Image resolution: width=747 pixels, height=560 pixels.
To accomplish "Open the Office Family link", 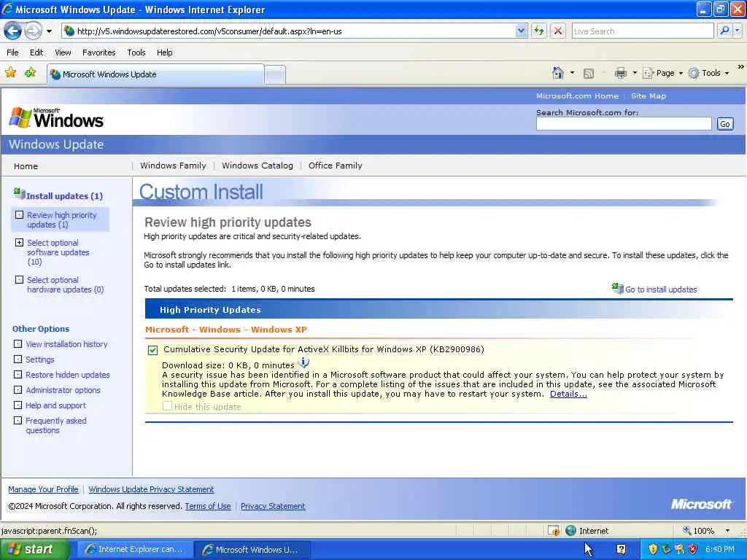I will coord(335,166).
